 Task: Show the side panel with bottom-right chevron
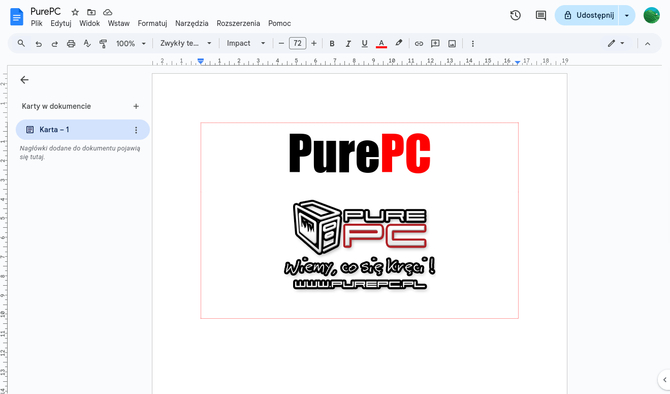pyautogui.click(x=664, y=379)
